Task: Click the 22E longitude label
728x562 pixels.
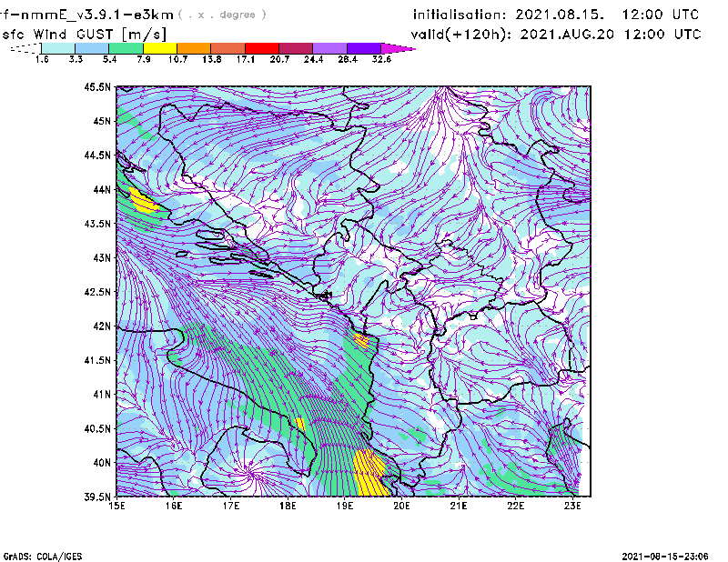Action: (516, 506)
